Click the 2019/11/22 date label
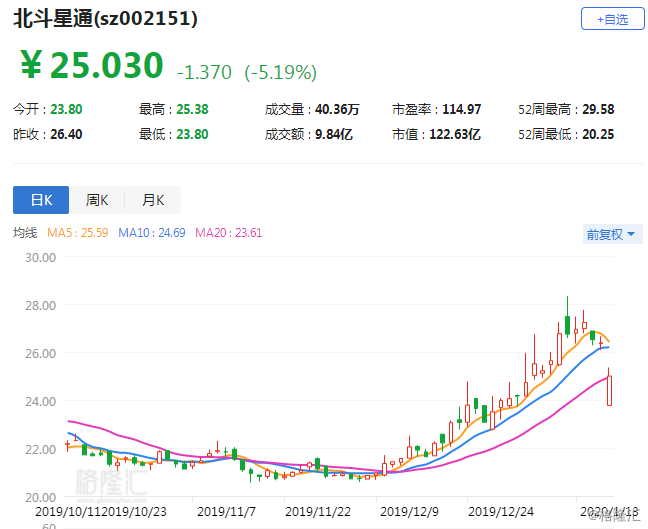Image resolution: width=648 pixels, height=529 pixels. 318,512
